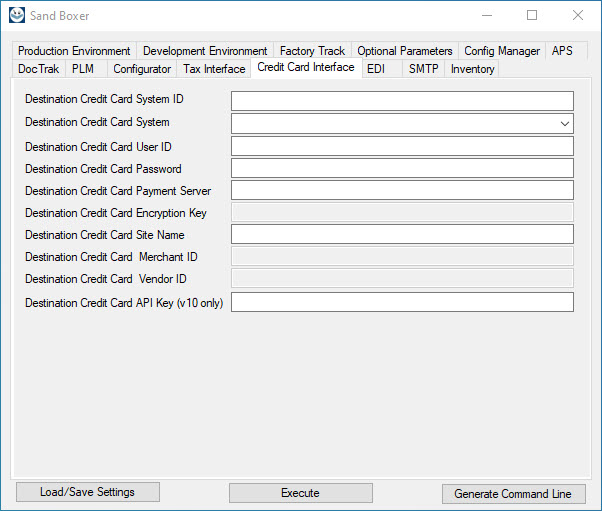Click the Sand Boxer app icon
The height and width of the screenshot is (511, 602).
pos(16,15)
